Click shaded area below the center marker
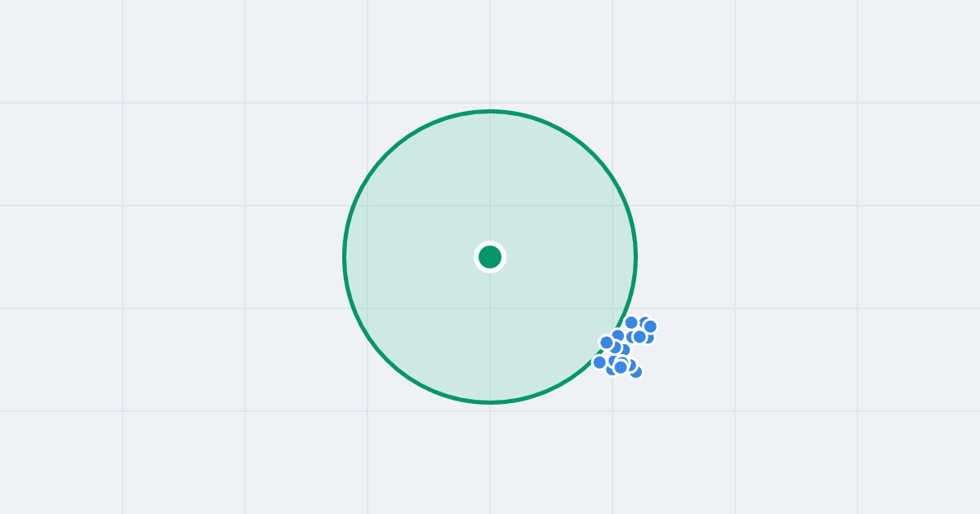Viewport: 980px width, 514px height. (x=490, y=335)
